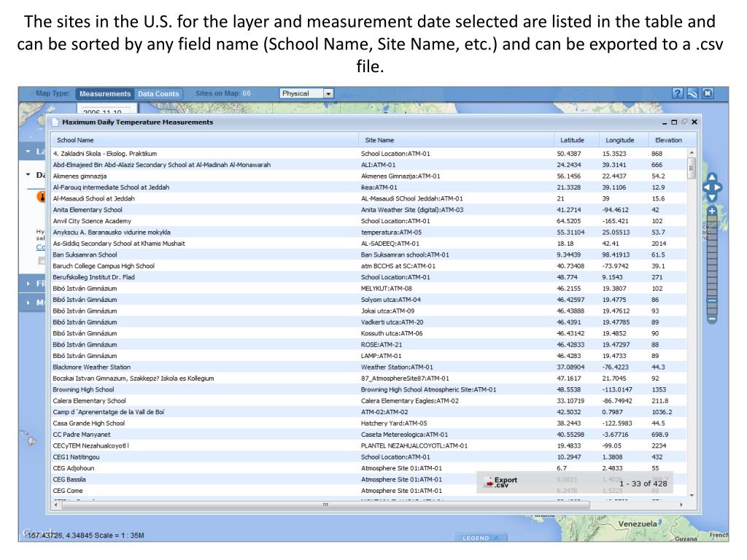This screenshot has height=560, width=747.
Task: Select the 'CEG Adjohoun' row
Action: coord(368,468)
